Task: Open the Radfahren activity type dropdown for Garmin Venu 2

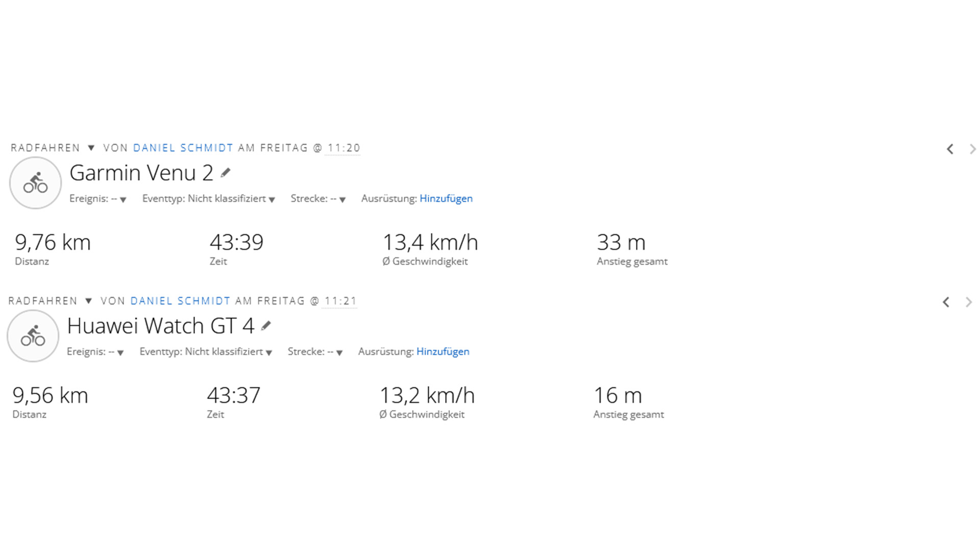Action: coord(91,148)
